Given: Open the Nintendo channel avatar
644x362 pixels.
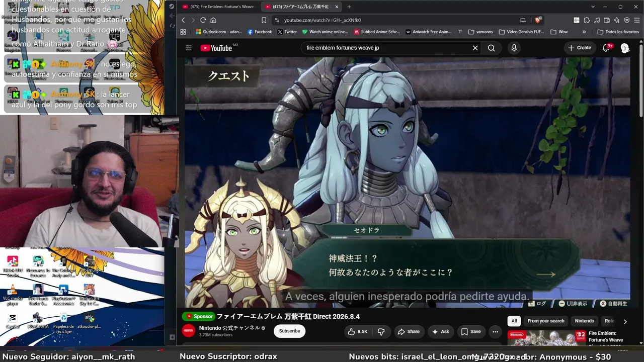Looking at the screenshot, I should 189,330.
